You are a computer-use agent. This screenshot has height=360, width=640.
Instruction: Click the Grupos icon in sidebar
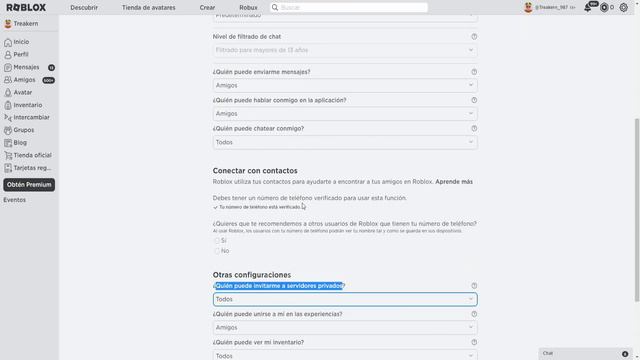(8, 130)
